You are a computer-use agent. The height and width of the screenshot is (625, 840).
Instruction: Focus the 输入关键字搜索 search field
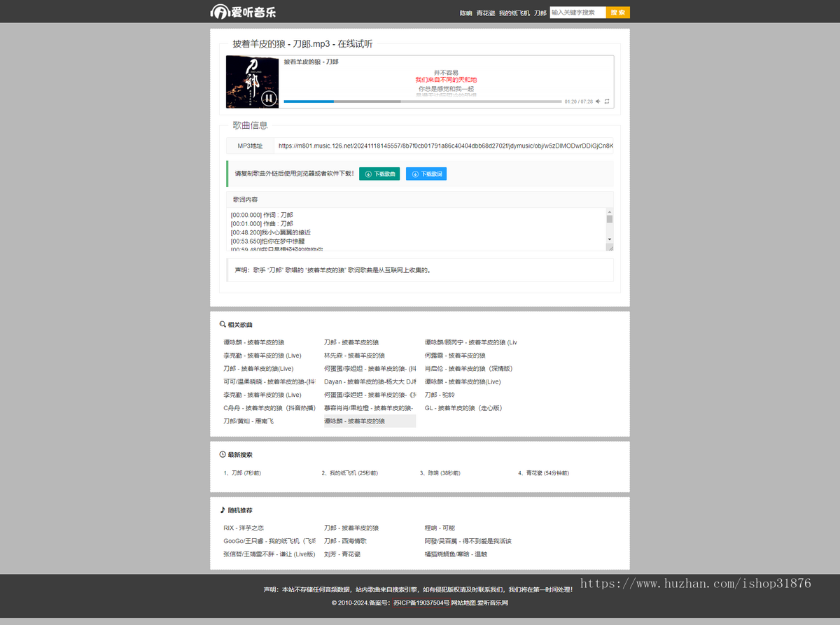(577, 13)
